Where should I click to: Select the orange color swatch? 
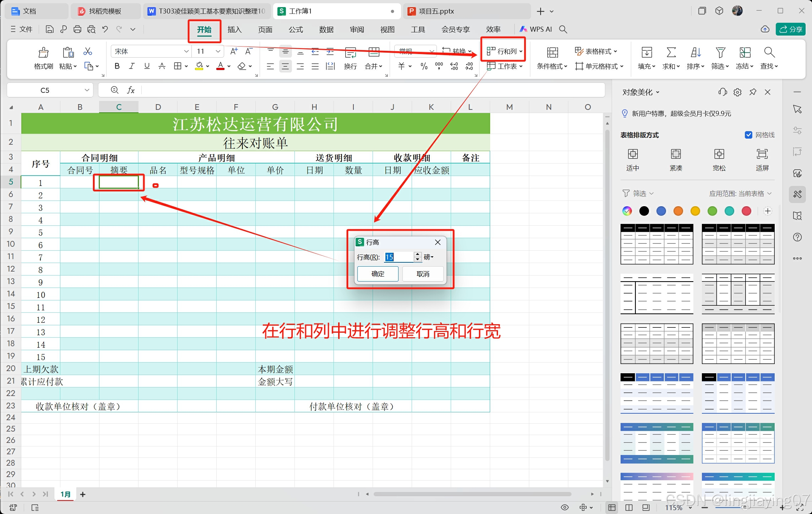pos(678,211)
